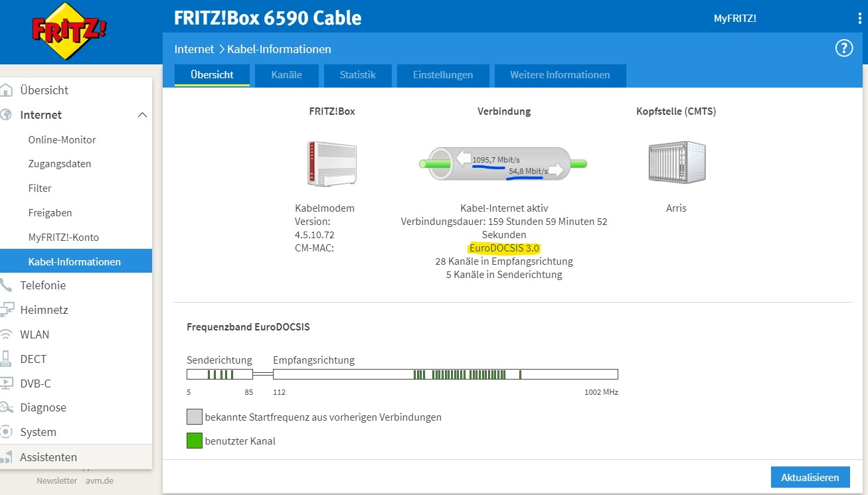Click the FRITZ! logo
Image resolution: width=868 pixels, height=495 pixels.
point(70,31)
